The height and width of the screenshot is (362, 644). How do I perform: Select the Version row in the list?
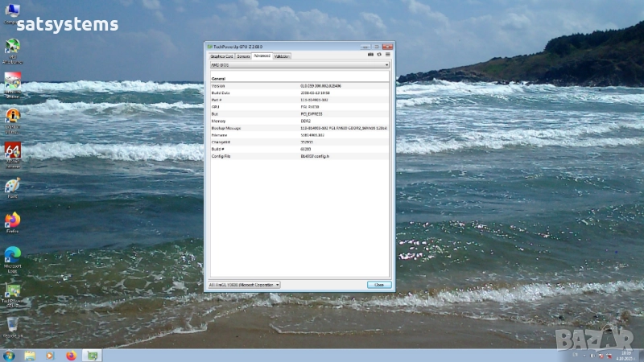pos(299,85)
